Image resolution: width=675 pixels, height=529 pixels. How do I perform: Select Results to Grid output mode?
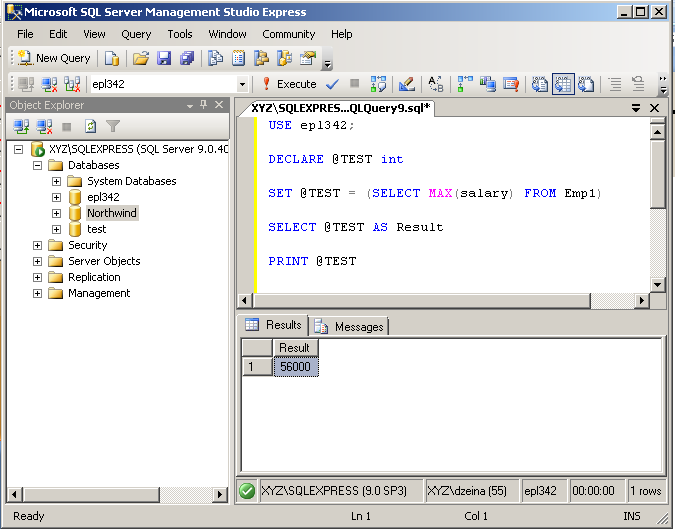[x=563, y=84]
